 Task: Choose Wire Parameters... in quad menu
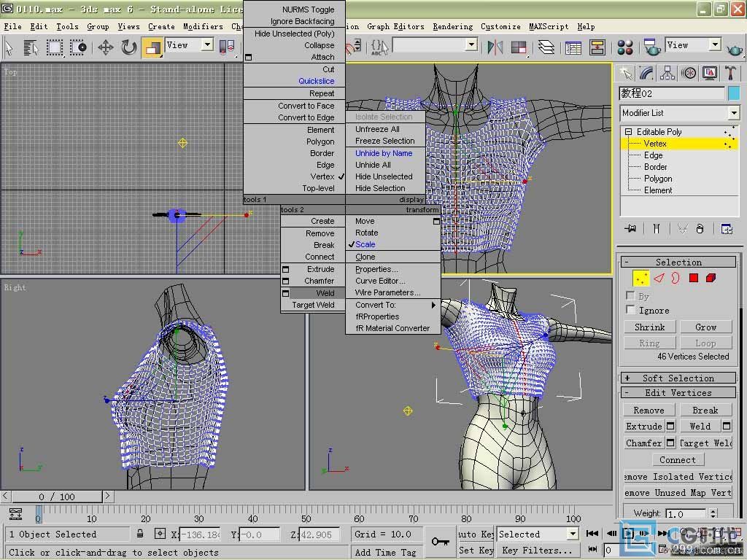click(x=387, y=292)
